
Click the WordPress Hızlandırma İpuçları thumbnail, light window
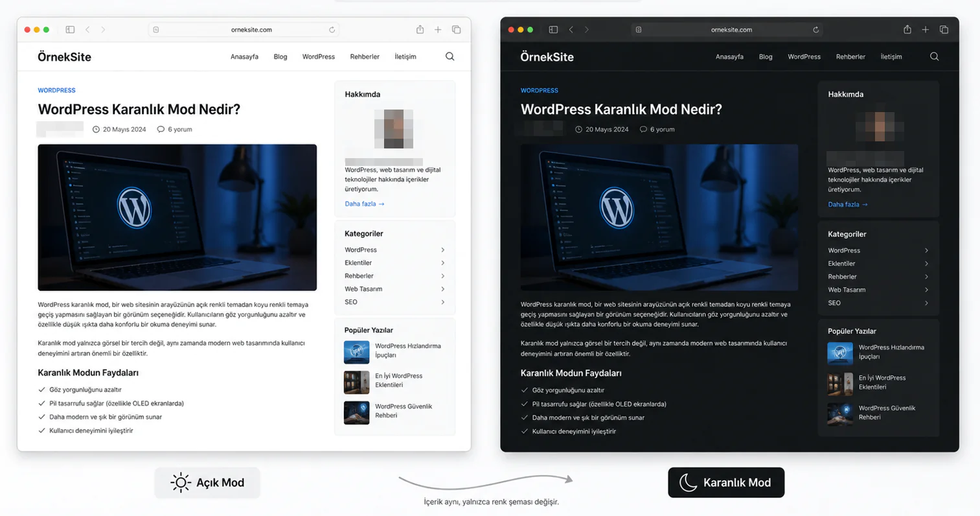(356, 352)
